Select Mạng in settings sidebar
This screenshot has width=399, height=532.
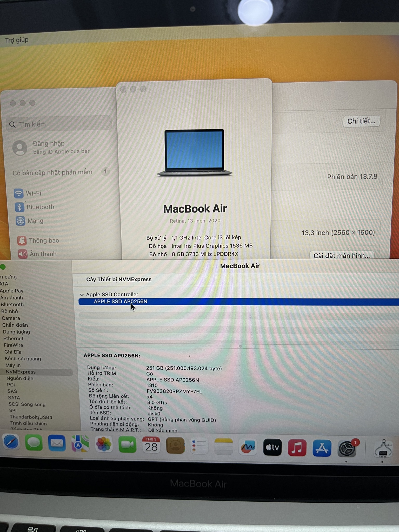tap(29, 221)
